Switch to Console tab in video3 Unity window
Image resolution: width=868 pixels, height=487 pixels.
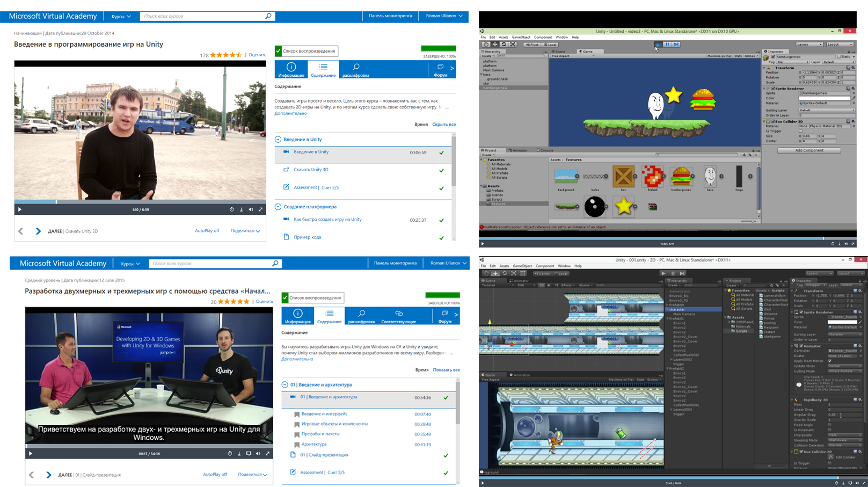tap(545, 150)
